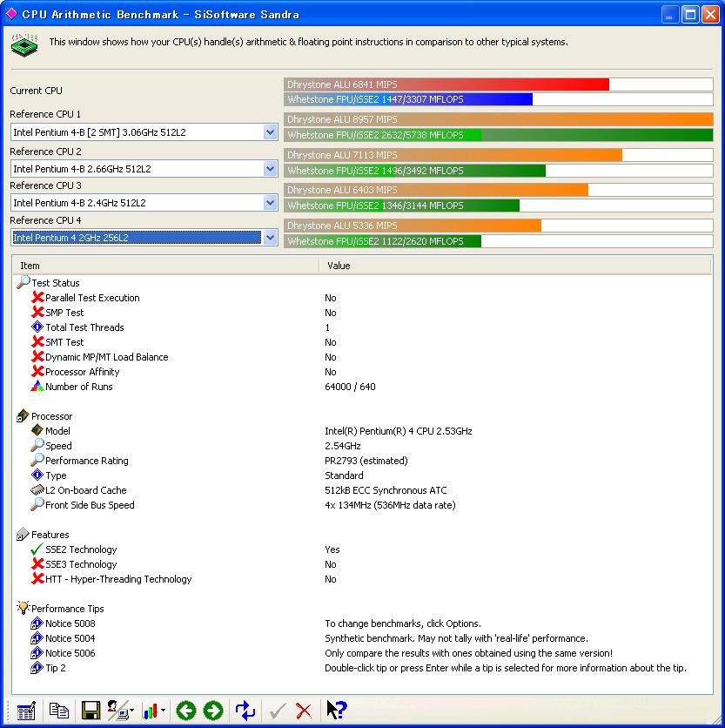Click the pink diamond title bar icon
Viewport: 725px width, 728px height.
tap(11, 14)
